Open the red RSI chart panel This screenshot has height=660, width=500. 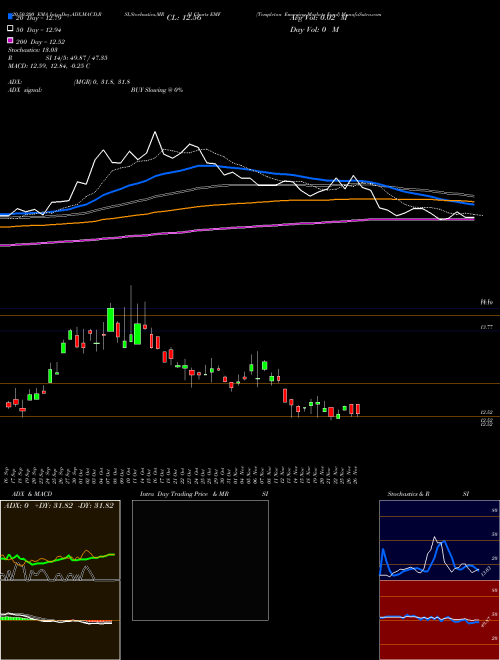[x=439, y=620]
